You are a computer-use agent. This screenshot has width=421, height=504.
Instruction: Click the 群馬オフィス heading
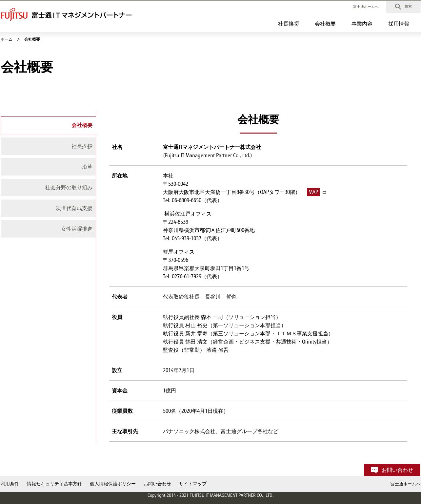[x=179, y=252]
